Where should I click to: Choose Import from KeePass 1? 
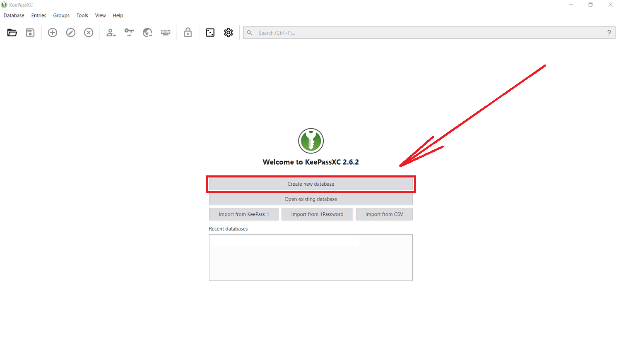[244, 214]
